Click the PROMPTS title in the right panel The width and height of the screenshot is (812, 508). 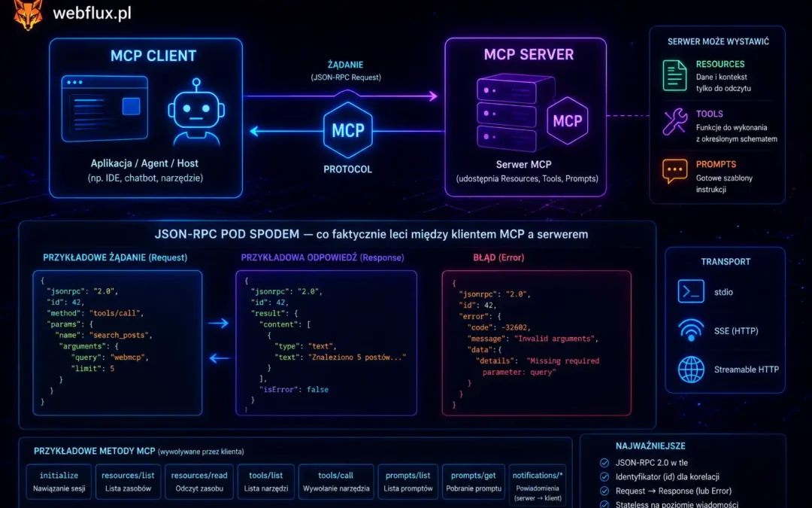716,164
